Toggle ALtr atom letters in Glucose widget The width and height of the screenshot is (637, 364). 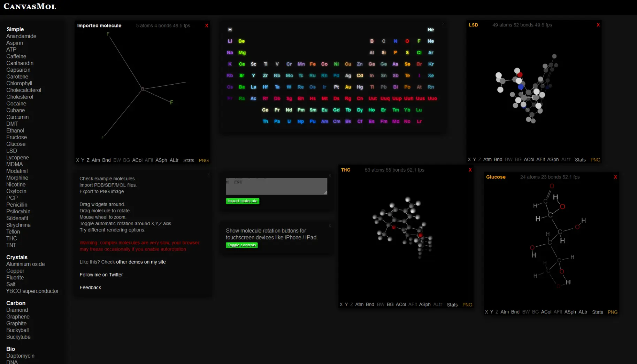[x=583, y=312]
